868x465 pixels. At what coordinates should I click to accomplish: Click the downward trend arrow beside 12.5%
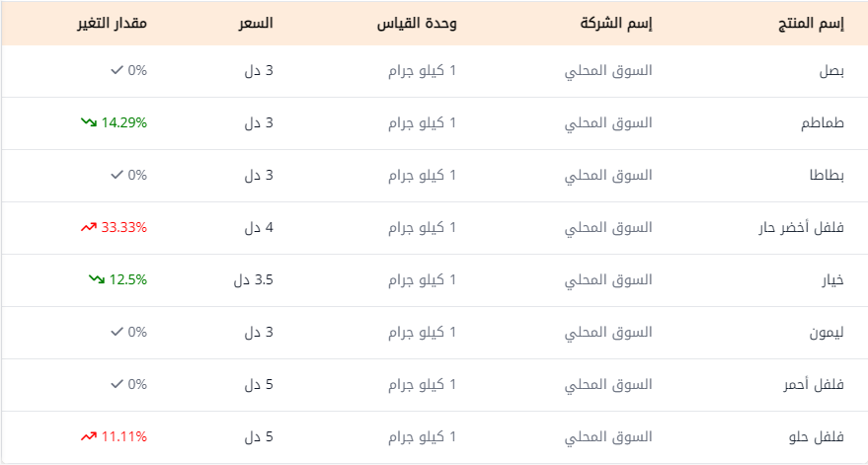97,279
